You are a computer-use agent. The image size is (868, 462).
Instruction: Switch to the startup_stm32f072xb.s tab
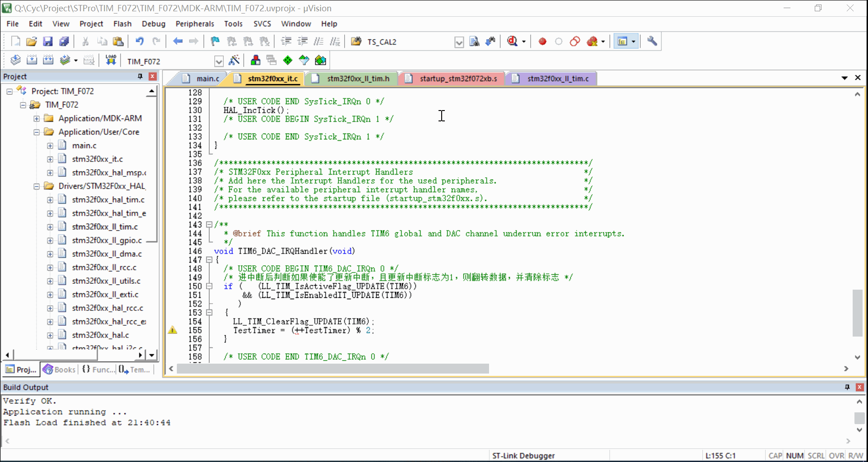[x=458, y=79]
